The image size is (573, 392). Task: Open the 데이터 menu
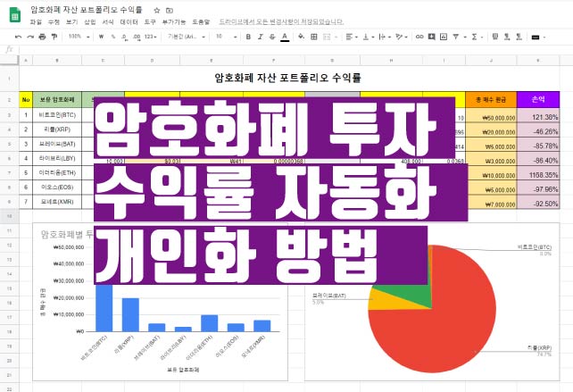[x=129, y=22]
